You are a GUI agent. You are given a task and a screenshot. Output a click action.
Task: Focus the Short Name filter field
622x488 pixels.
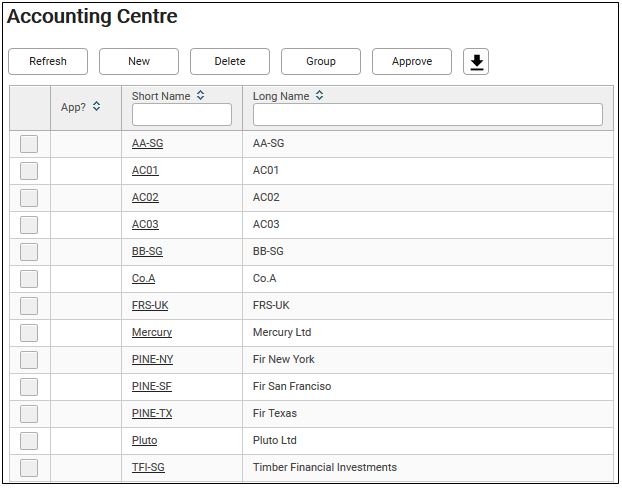182,115
